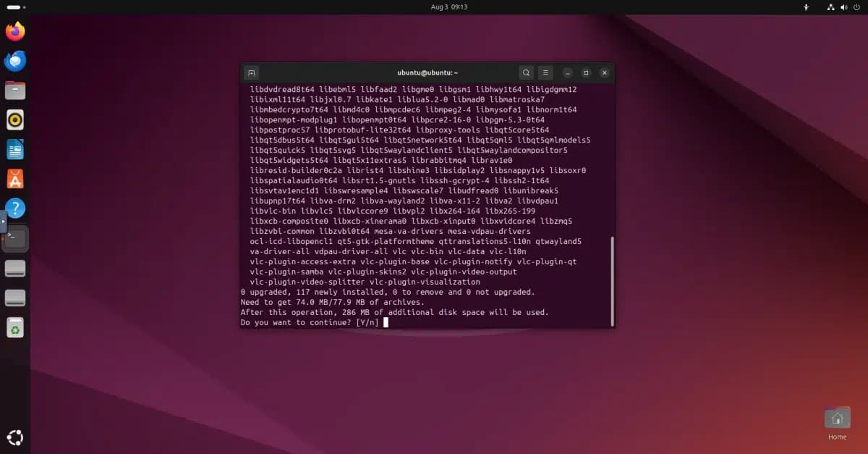Click the text 'libnorm1t64'
Screen dimensions: 868x454
[x=551, y=109]
